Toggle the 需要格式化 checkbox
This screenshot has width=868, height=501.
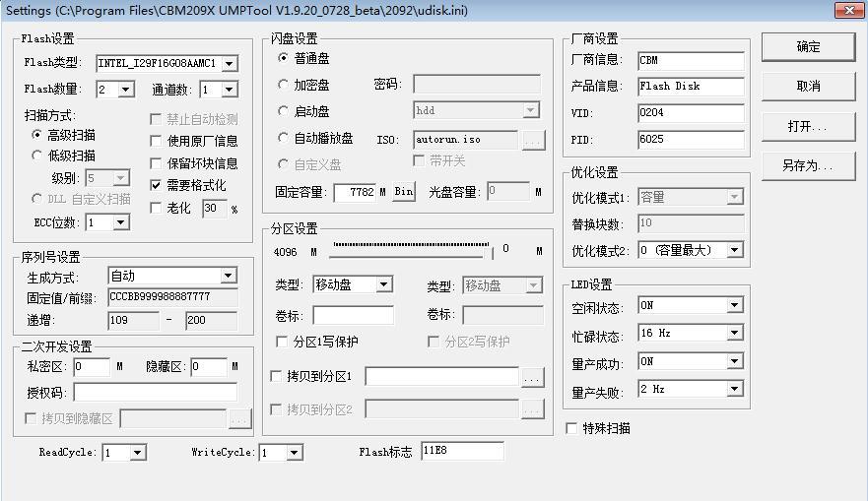156,185
